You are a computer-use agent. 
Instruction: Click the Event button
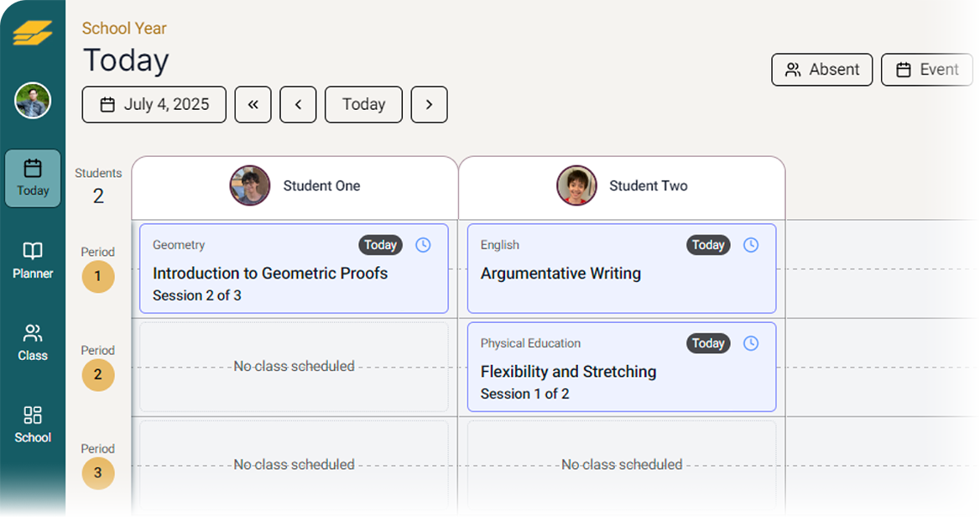[927, 70]
